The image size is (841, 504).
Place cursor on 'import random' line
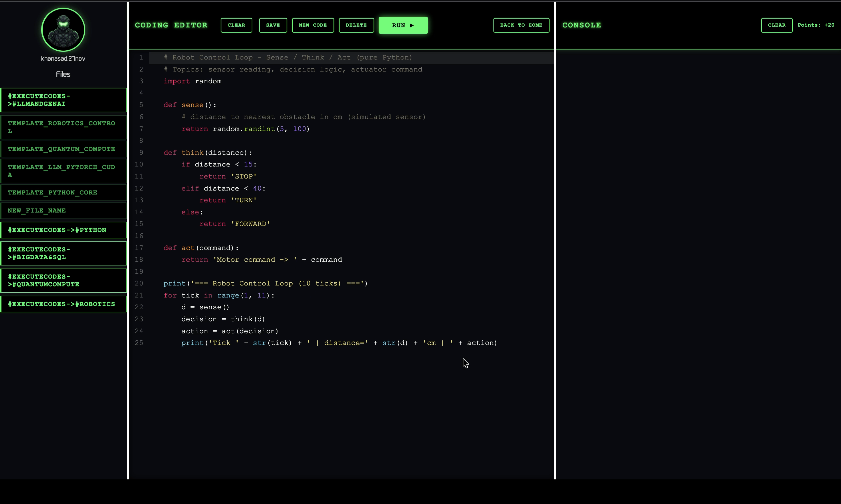[193, 81]
